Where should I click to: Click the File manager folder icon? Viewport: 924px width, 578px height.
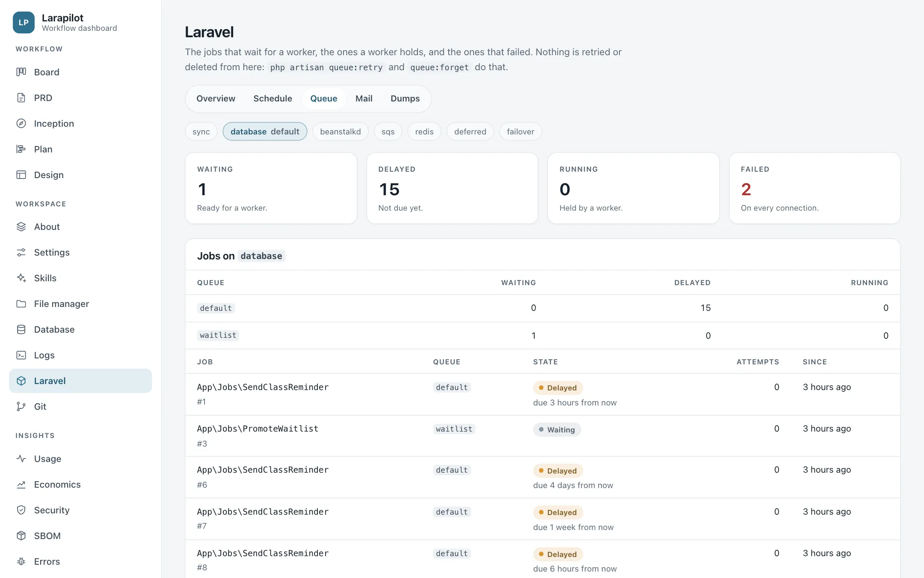pos(21,304)
